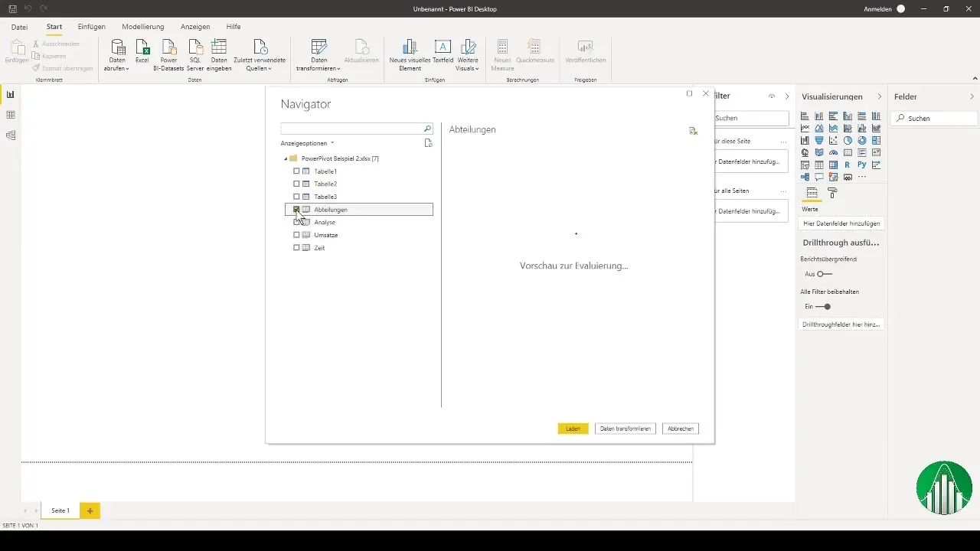Open the Format paint roller tab

point(833,194)
